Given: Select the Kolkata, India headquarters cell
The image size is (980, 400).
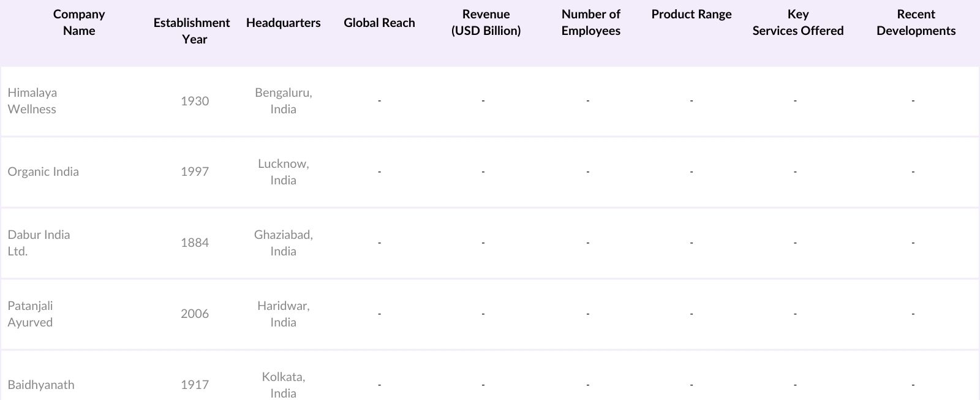Looking at the screenshot, I should click(283, 385).
